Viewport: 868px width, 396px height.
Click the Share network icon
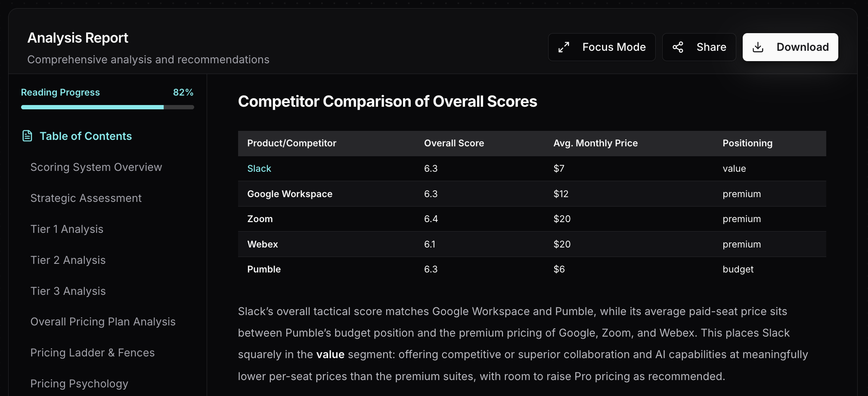(678, 47)
